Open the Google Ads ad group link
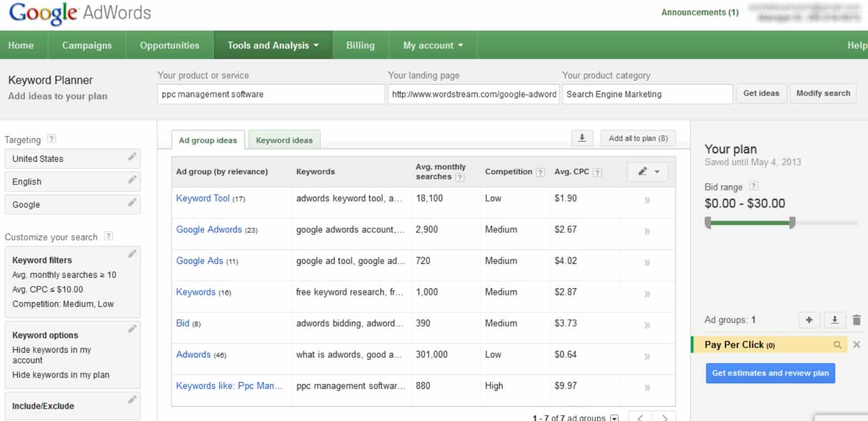 tap(199, 260)
